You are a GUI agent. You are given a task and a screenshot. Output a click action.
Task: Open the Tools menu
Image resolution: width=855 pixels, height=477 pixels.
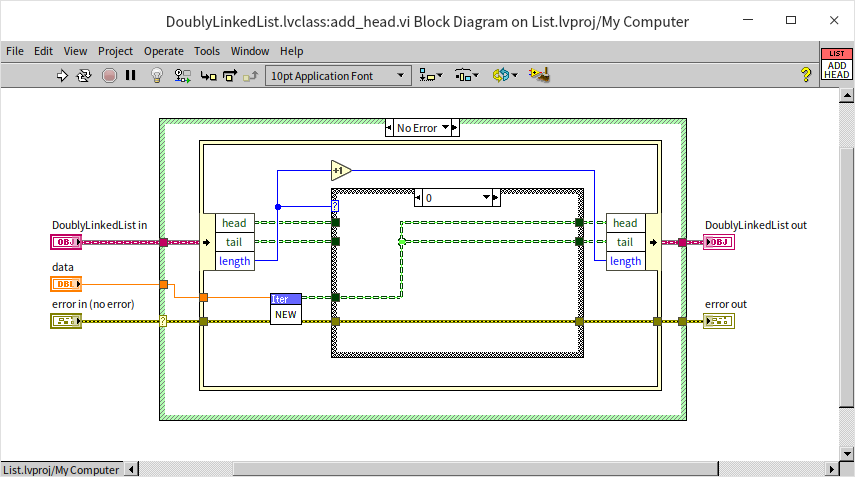point(207,51)
